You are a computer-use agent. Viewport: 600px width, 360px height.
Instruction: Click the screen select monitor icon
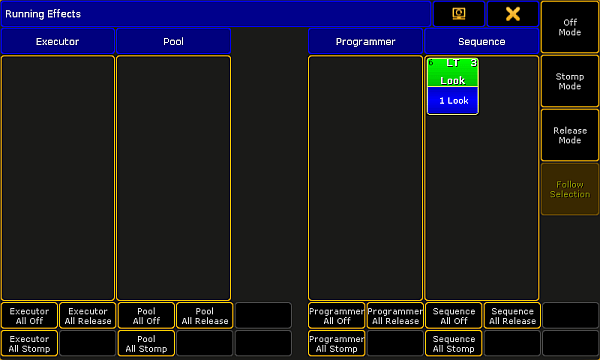[459, 14]
